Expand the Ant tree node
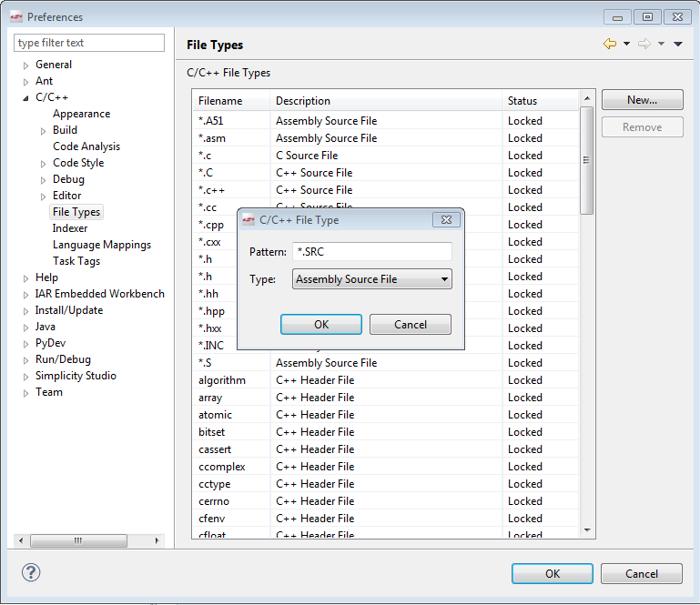This screenshot has width=700, height=605. [25, 82]
